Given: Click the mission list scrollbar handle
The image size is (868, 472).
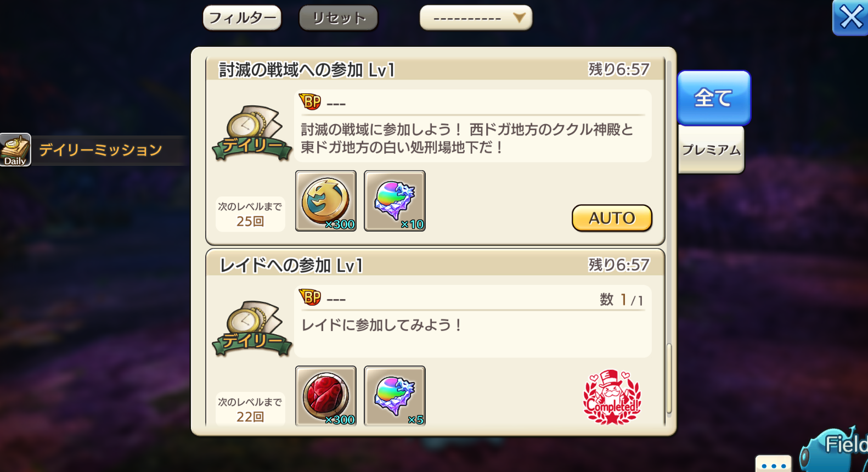Looking at the screenshot, I should click(669, 379).
